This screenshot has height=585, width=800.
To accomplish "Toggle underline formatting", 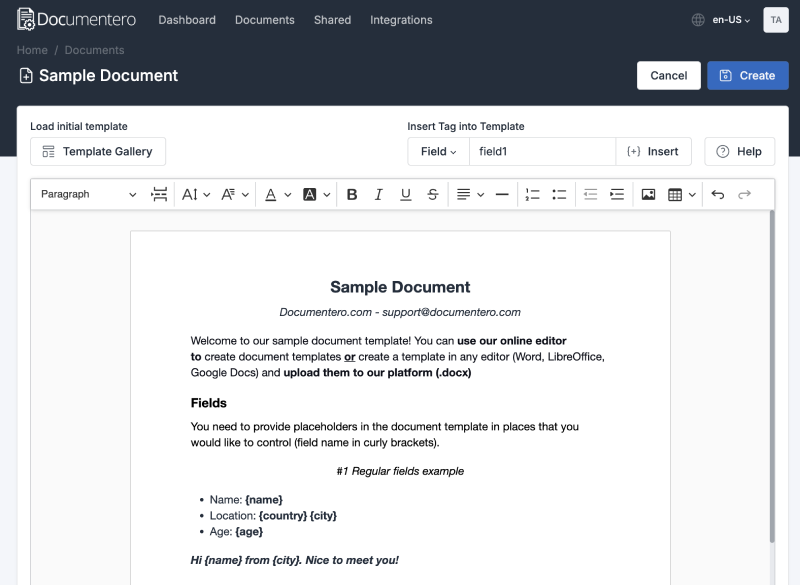I will click(405, 194).
